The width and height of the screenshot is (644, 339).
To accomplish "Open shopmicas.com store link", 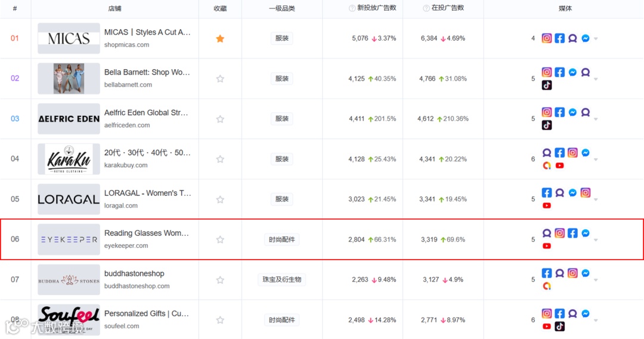I will coord(126,45).
